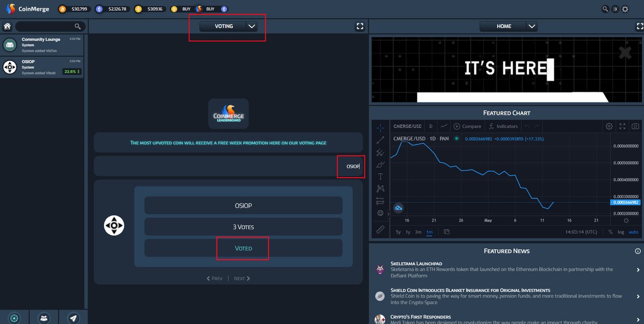Open the OSIOP chat entry
Screen dimensions: 644x324
(42, 67)
